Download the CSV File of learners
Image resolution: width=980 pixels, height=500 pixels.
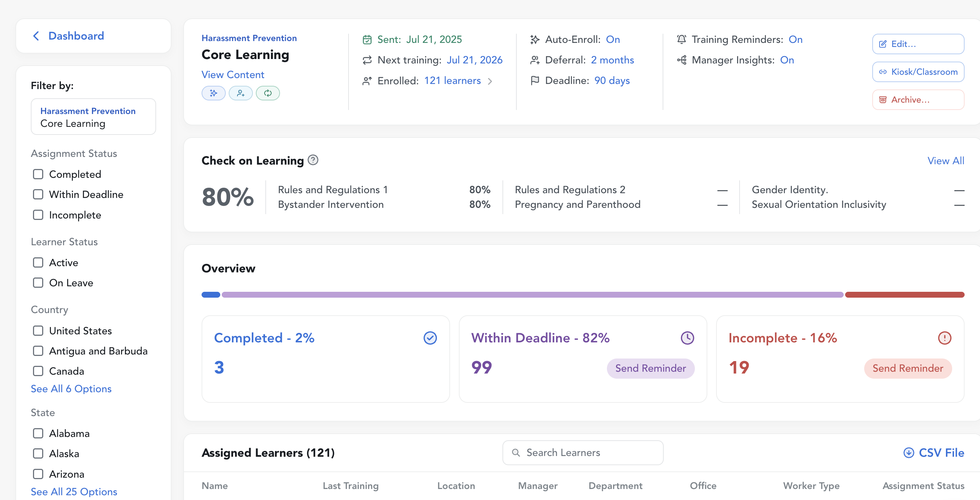(x=933, y=452)
